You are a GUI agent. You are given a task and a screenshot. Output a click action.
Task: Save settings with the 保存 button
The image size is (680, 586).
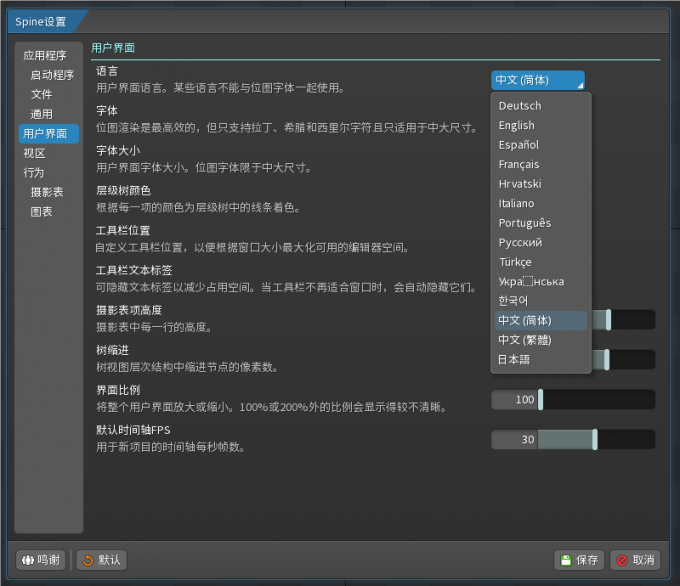click(579, 560)
